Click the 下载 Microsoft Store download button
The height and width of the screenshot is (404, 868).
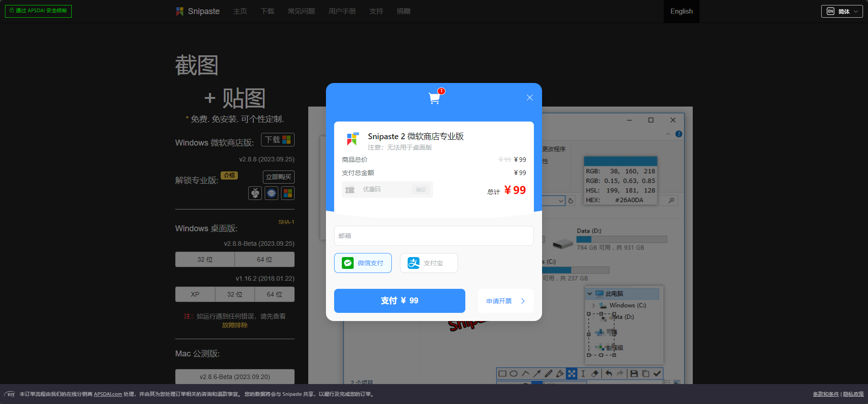(278, 140)
